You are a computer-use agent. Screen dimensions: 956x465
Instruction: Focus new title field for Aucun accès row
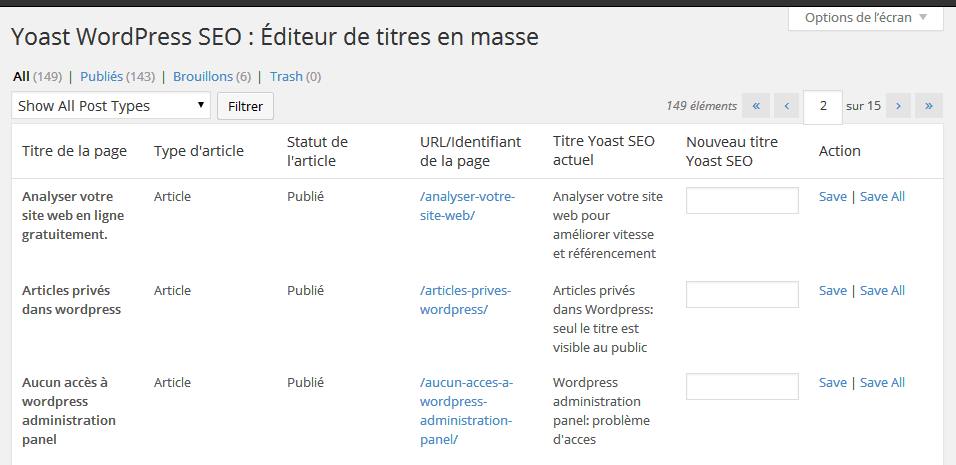coord(742,386)
